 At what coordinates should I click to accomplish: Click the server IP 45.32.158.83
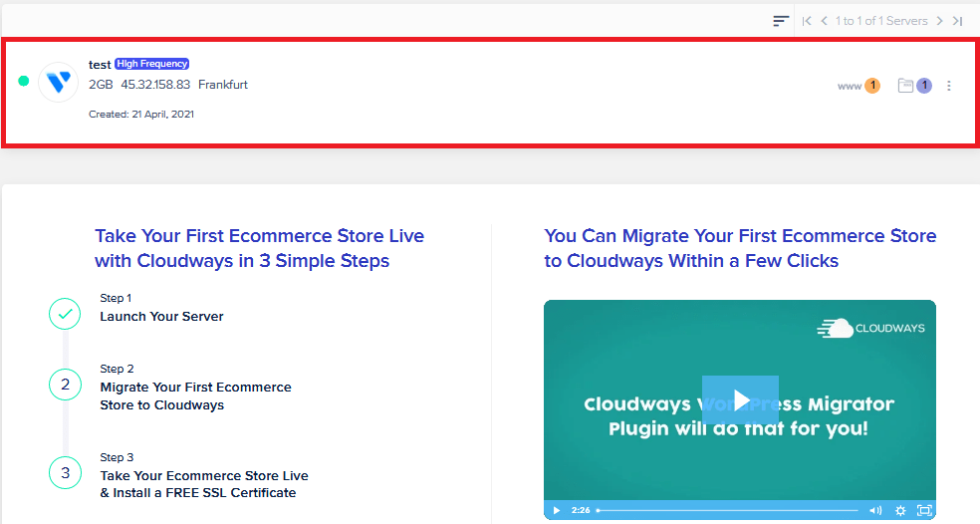(x=155, y=85)
